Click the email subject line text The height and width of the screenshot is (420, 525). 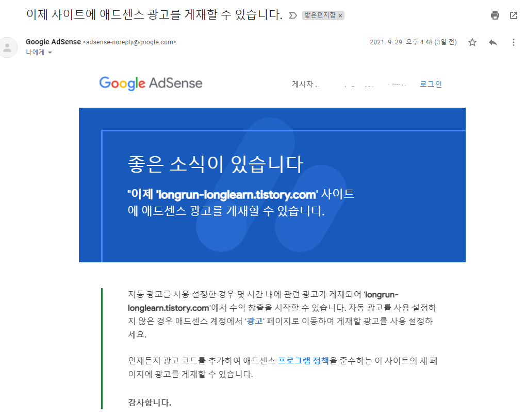point(154,15)
